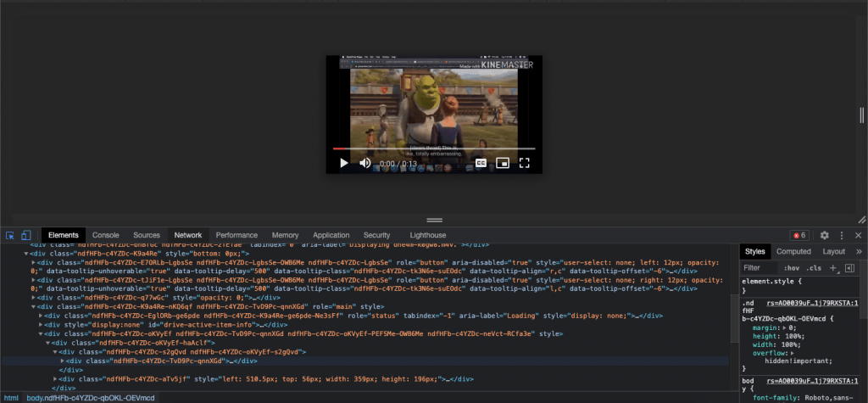Click the styles Filter input field
The width and height of the screenshot is (868, 403).
760,268
